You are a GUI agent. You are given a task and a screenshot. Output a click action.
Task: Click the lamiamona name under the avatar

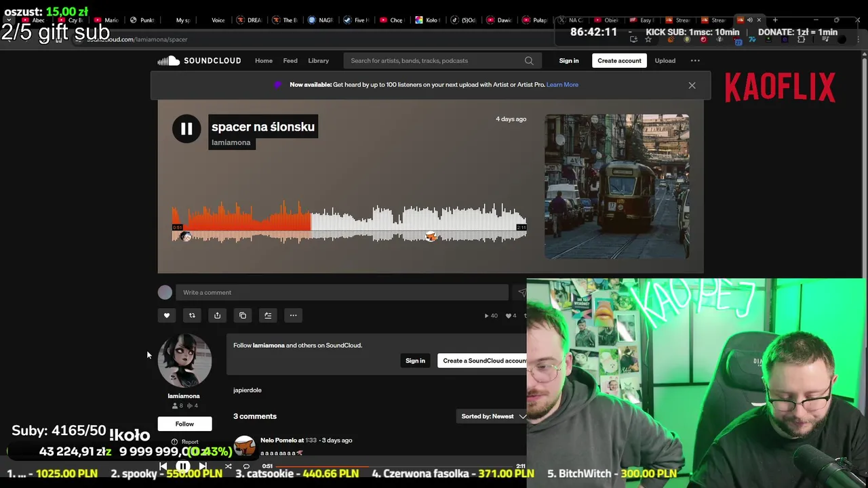184,396
